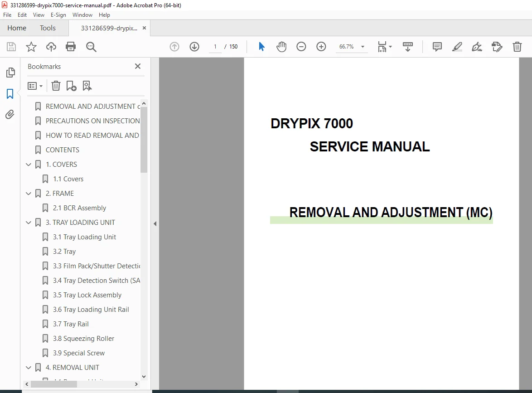This screenshot has width=532, height=393.
Task: Go to 1.1 Covers bookmark
Action: [68, 179]
